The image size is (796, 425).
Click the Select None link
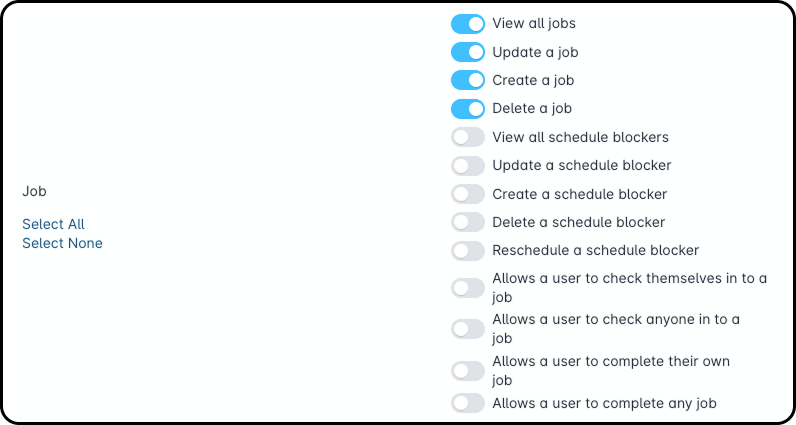[62, 243]
